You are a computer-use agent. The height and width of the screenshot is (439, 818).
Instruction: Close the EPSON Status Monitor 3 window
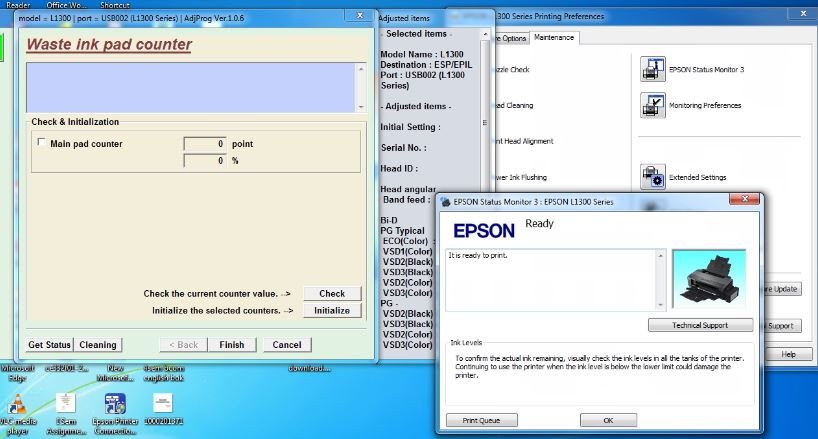point(744,199)
